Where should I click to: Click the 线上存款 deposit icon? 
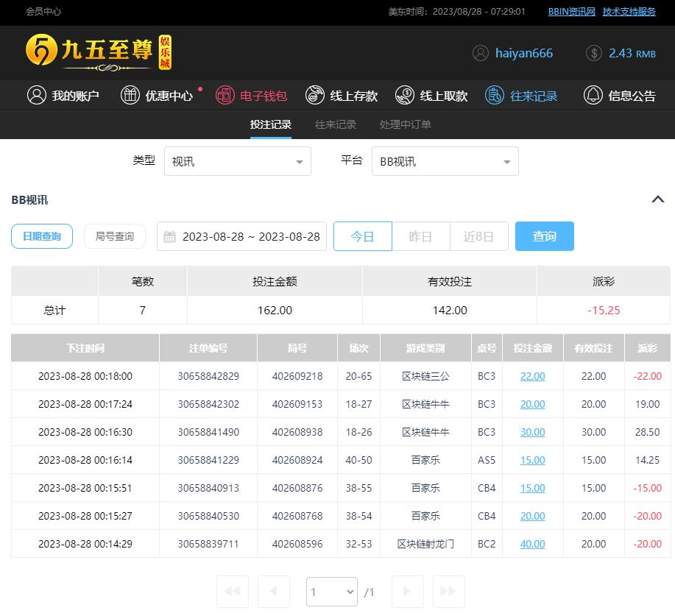[x=315, y=95]
